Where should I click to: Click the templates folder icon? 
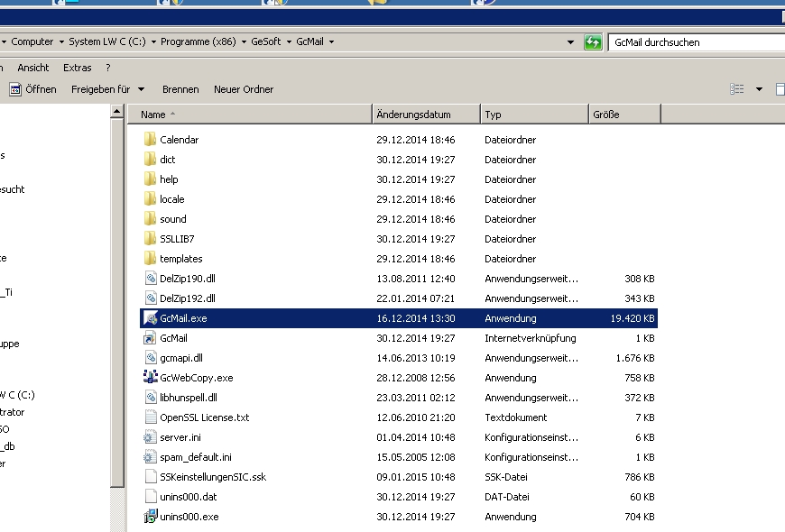point(150,258)
